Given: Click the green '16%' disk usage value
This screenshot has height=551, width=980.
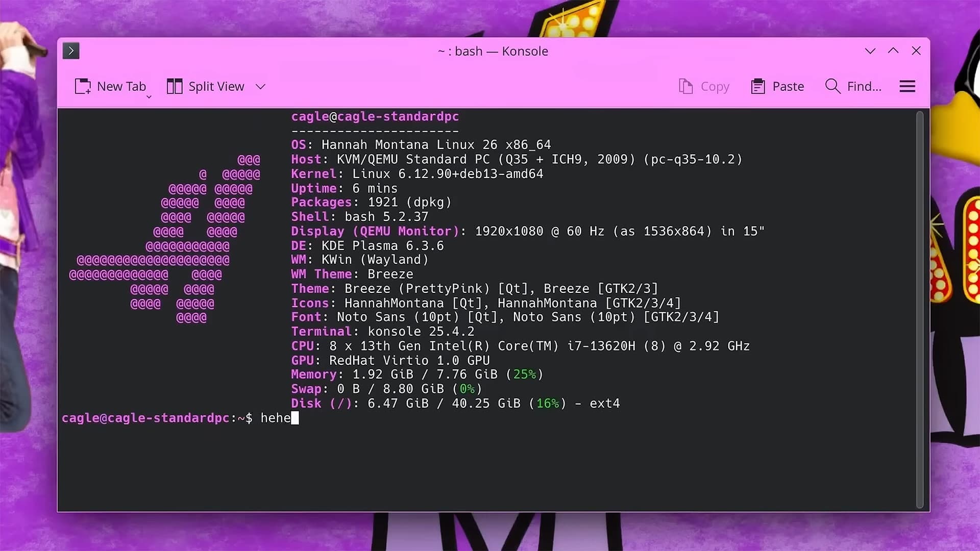Looking at the screenshot, I should click(548, 403).
